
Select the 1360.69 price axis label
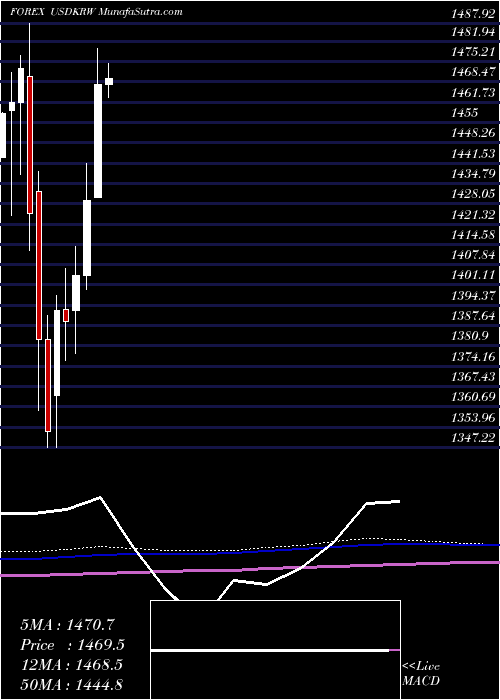pyautogui.click(x=473, y=397)
